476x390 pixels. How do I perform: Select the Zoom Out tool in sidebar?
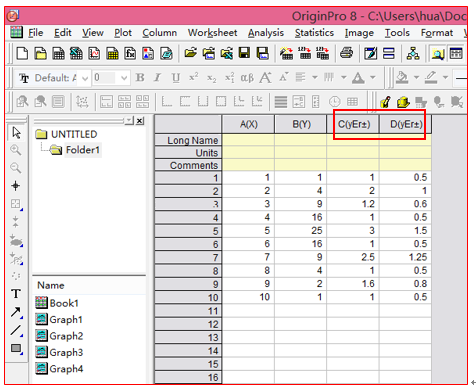tap(16, 168)
